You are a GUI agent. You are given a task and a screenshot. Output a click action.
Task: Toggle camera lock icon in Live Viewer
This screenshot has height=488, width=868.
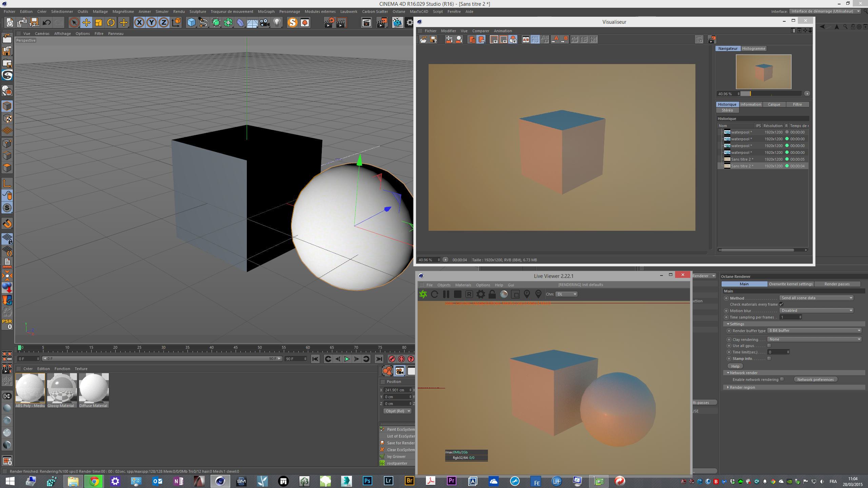(492, 294)
